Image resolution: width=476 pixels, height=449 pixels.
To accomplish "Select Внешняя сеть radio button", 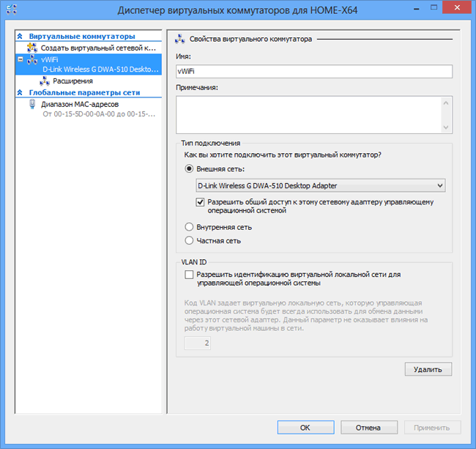I will pos(189,168).
